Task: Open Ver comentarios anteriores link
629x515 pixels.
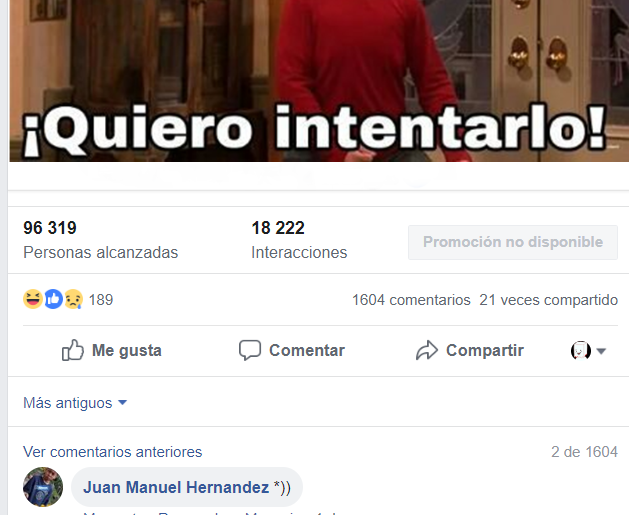Action: (x=113, y=452)
